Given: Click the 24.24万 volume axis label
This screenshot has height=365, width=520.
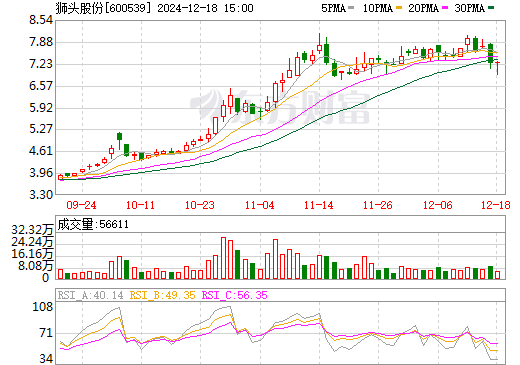Looking at the screenshot, I should point(32,242).
